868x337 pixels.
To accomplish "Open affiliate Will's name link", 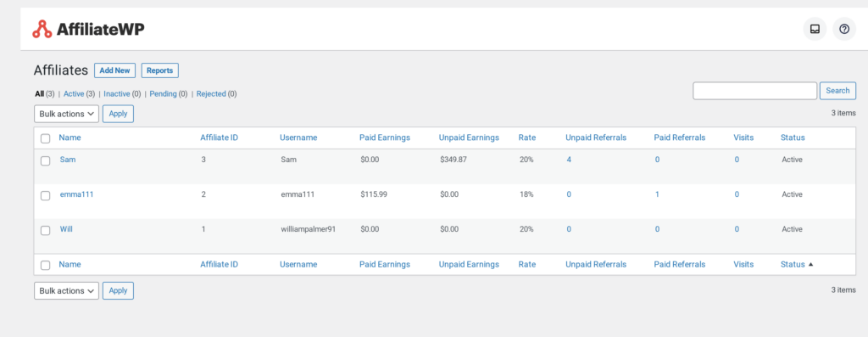I will (x=66, y=229).
